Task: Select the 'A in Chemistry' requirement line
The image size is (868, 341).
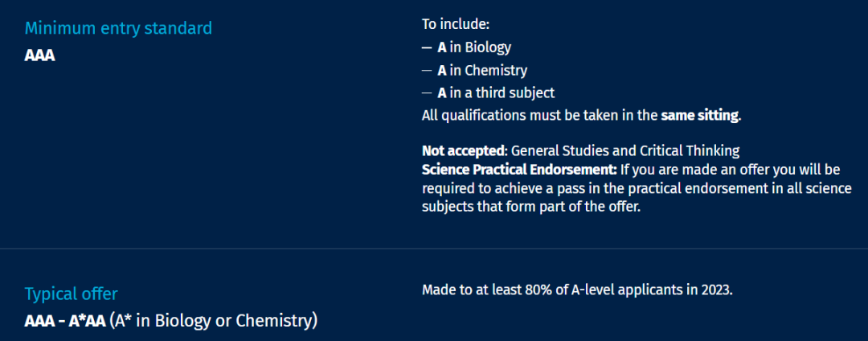Action: (x=482, y=71)
